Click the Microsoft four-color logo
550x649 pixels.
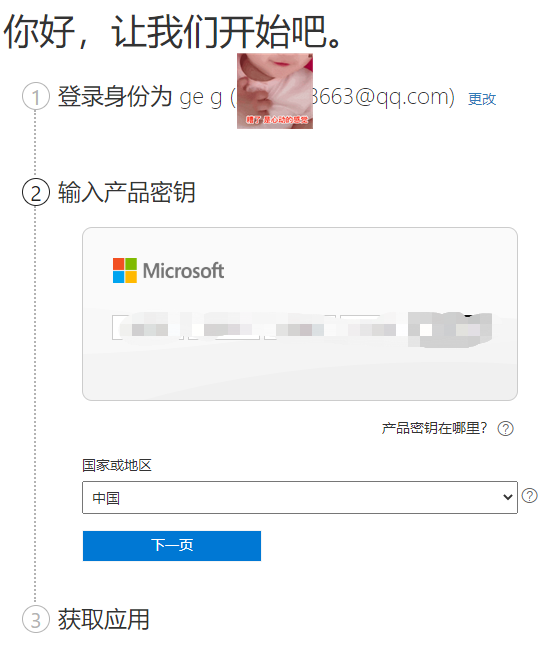[125, 270]
